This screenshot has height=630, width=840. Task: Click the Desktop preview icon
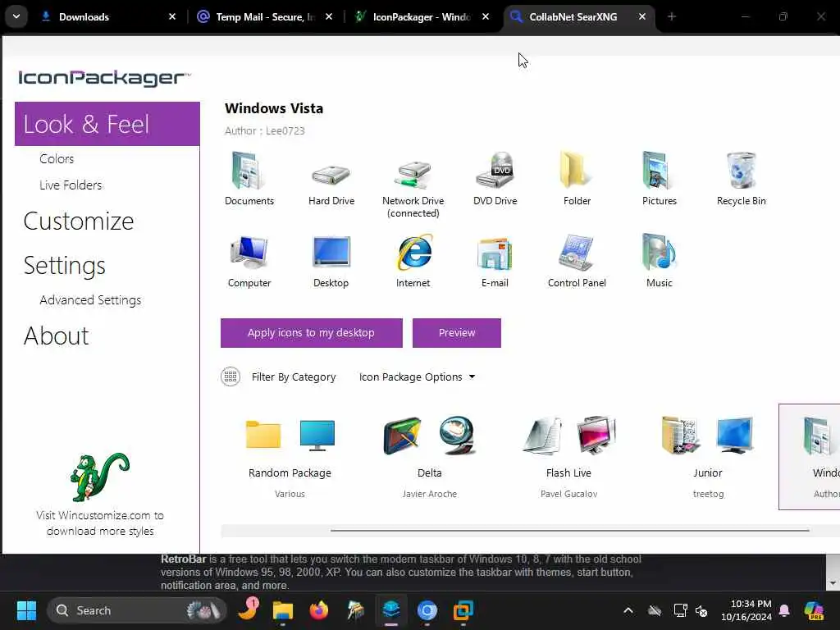(331, 252)
